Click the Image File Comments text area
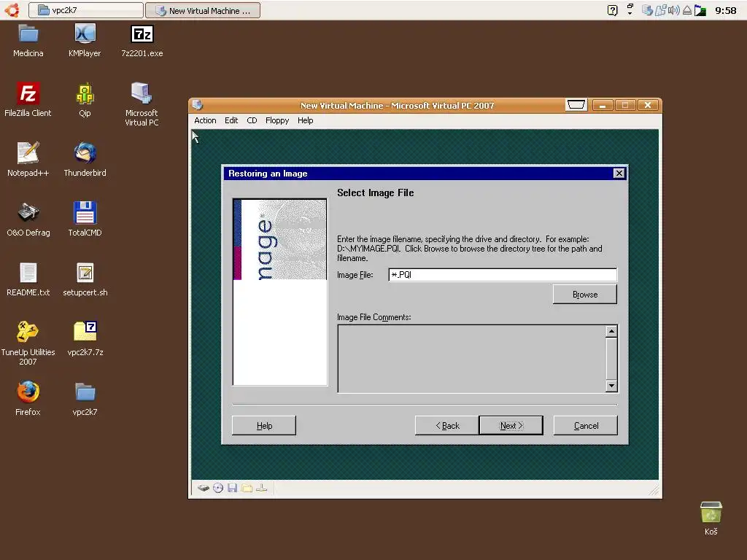Screen dimensions: 747x560 [472, 359]
